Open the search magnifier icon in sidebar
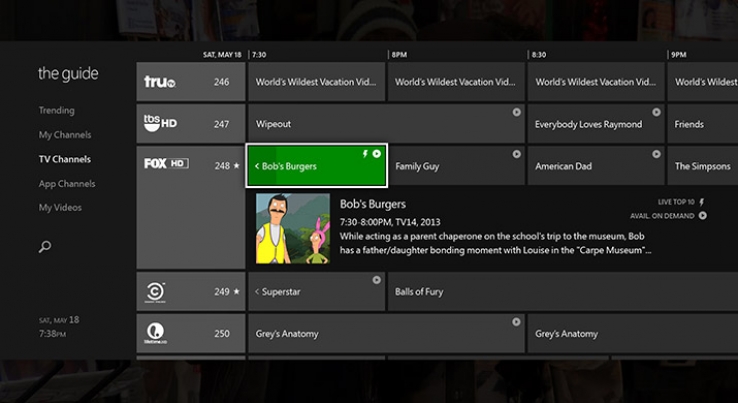Screen dimensions: 738x403 coord(45,246)
